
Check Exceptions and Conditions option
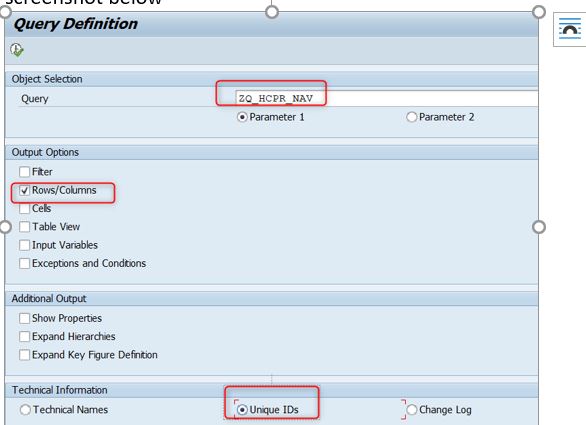(x=24, y=263)
